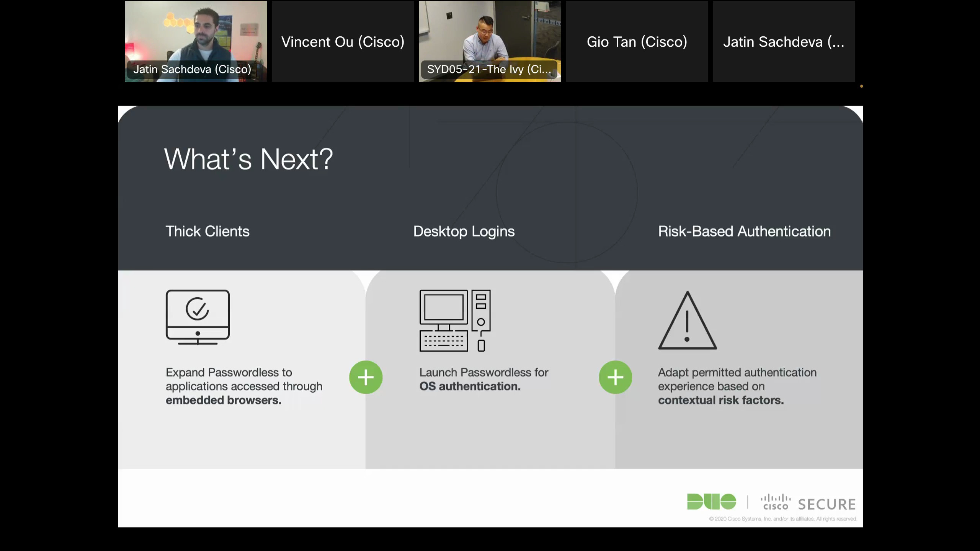980x551 pixels.
Task: Select Gio Tan (Cisco) participant tile
Action: 637,42
